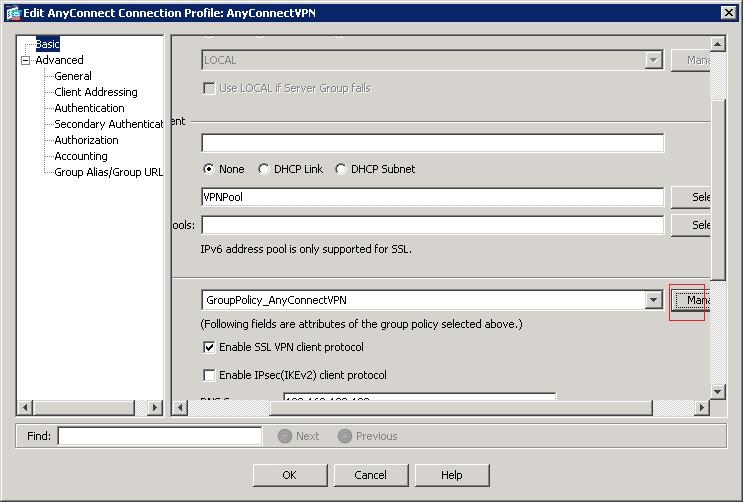Image resolution: width=743 pixels, height=502 pixels.
Task: Click the VPNPool address pool field
Action: pos(433,197)
